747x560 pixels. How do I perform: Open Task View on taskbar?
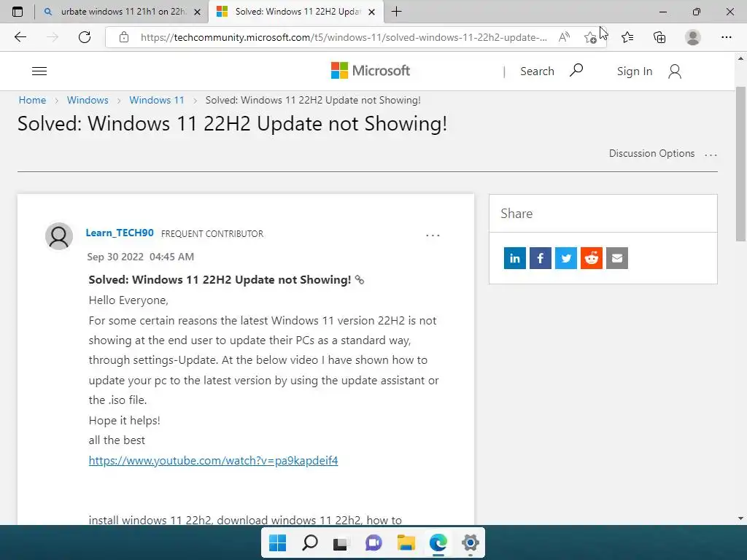(x=341, y=542)
